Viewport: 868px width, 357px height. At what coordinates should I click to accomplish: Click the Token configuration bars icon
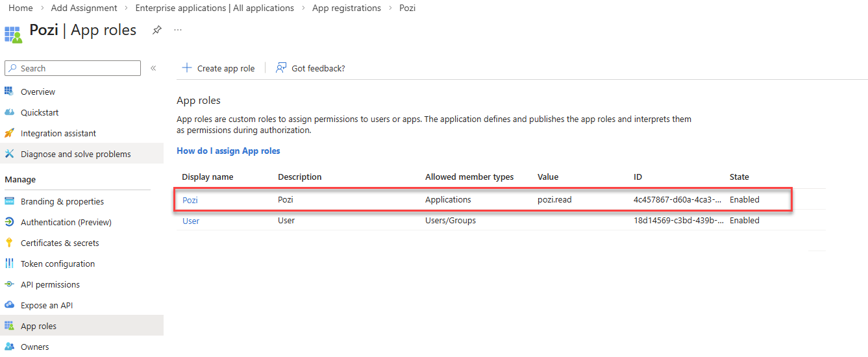9,264
